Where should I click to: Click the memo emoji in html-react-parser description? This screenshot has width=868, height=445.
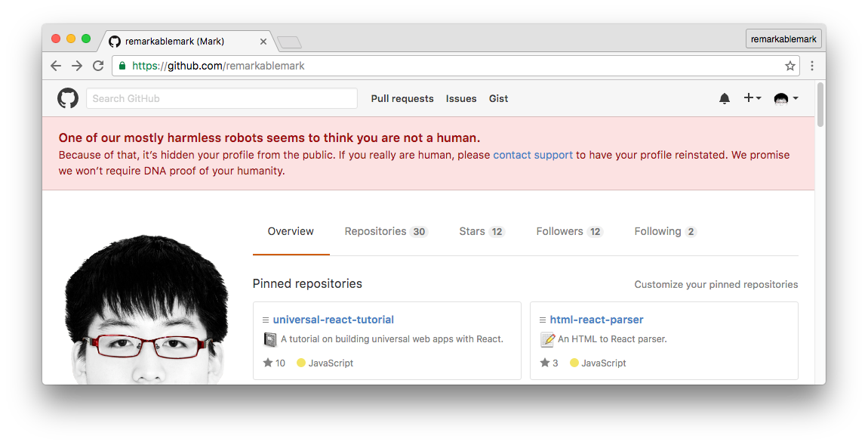pos(547,339)
